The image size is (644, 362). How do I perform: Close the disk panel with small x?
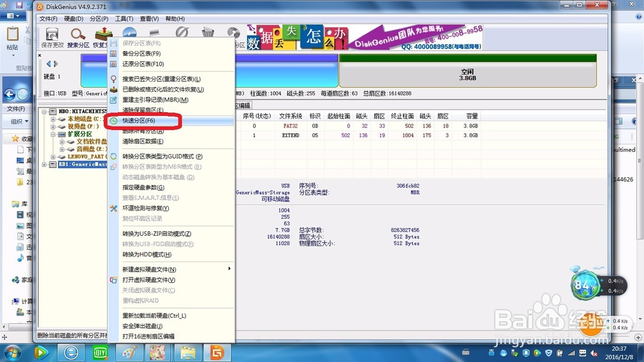point(39,55)
